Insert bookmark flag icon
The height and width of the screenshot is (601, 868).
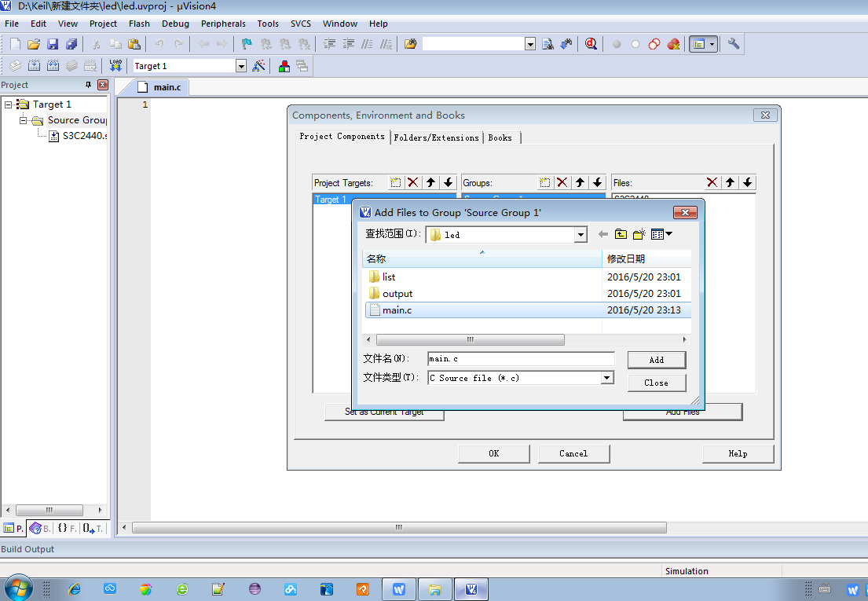click(247, 44)
